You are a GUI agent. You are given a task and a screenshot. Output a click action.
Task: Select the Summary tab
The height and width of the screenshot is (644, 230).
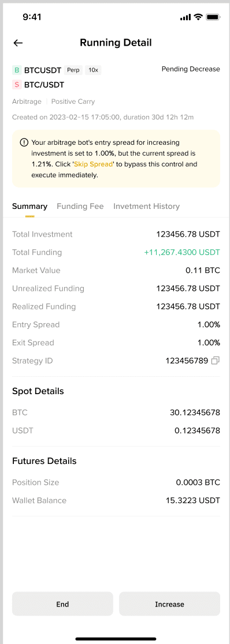point(29,206)
